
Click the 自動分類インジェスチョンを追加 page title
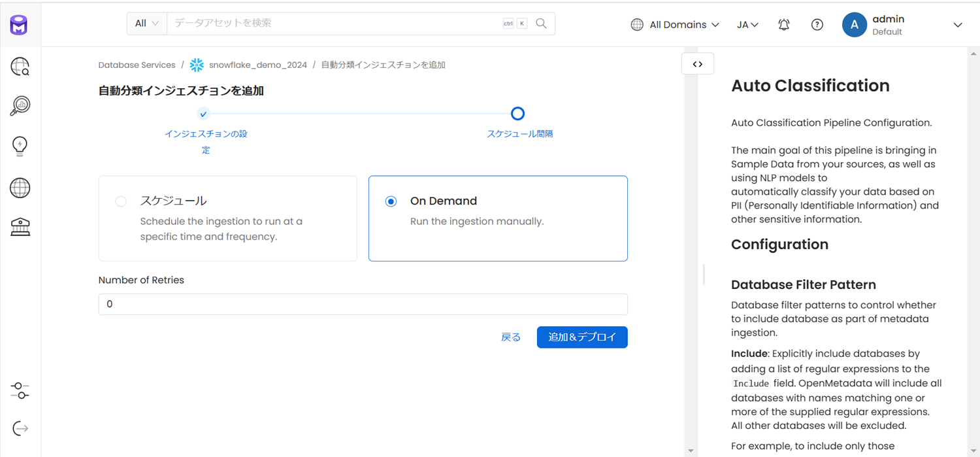click(181, 91)
